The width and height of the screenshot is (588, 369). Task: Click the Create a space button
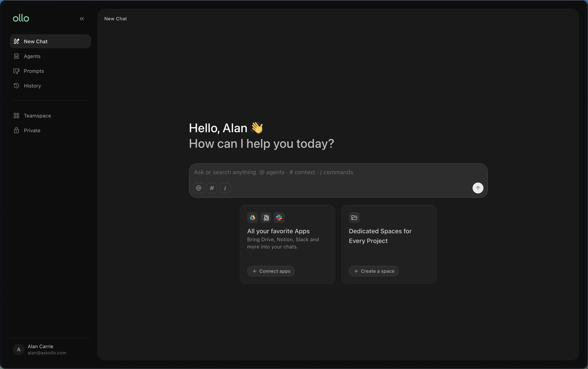point(374,271)
